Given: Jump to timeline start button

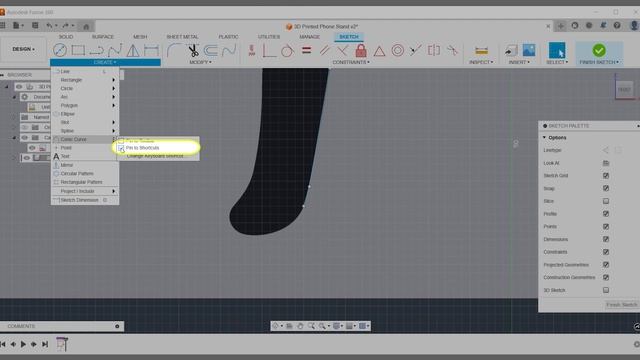Looking at the screenshot, I should pyautogui.click(x=3, y=344).
